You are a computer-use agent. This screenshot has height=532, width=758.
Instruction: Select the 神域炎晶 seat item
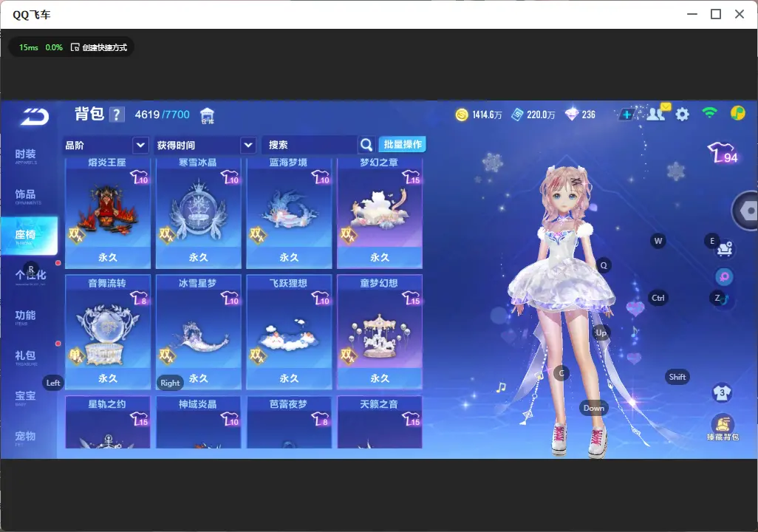coord(198,422)
